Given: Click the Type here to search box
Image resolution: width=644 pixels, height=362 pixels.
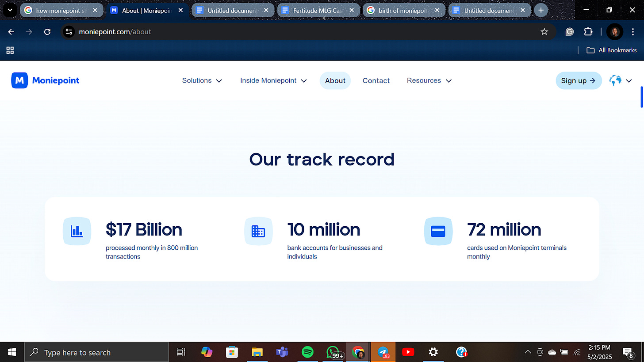Looking at the screenshot, I should tap(96, 352).
